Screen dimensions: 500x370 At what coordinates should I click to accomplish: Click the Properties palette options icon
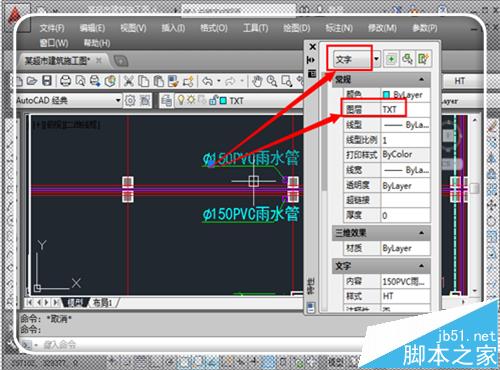point(312,74)
